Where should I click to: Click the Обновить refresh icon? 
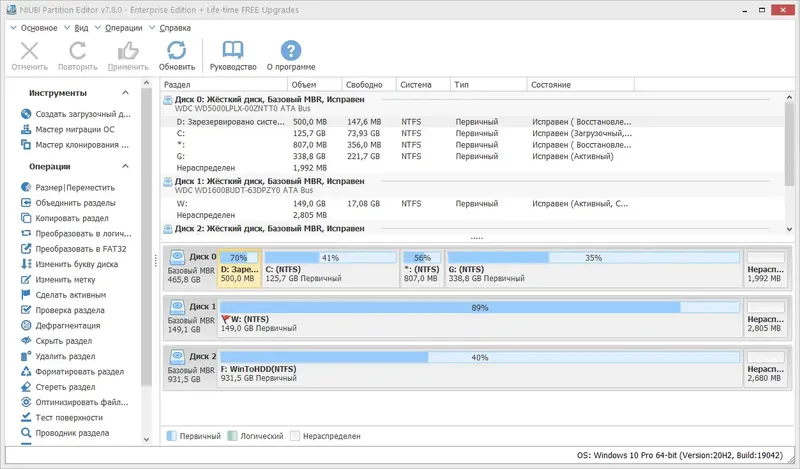[177, 51]
